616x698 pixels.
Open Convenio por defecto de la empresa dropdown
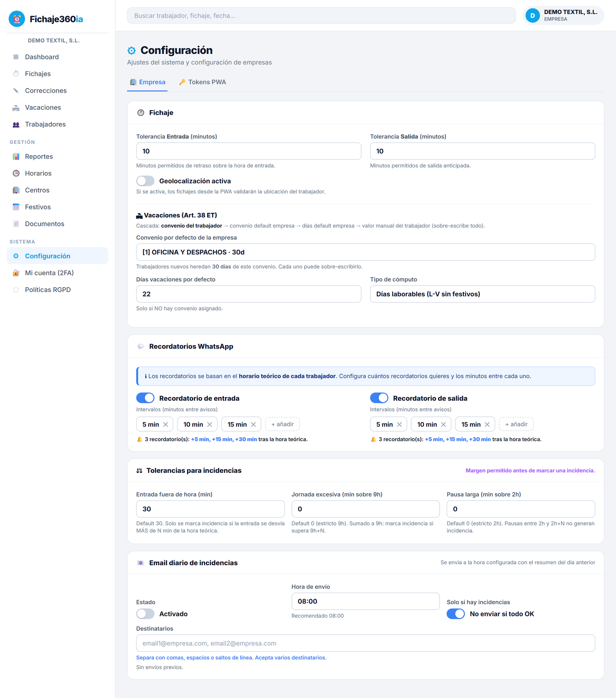(365, 252)
